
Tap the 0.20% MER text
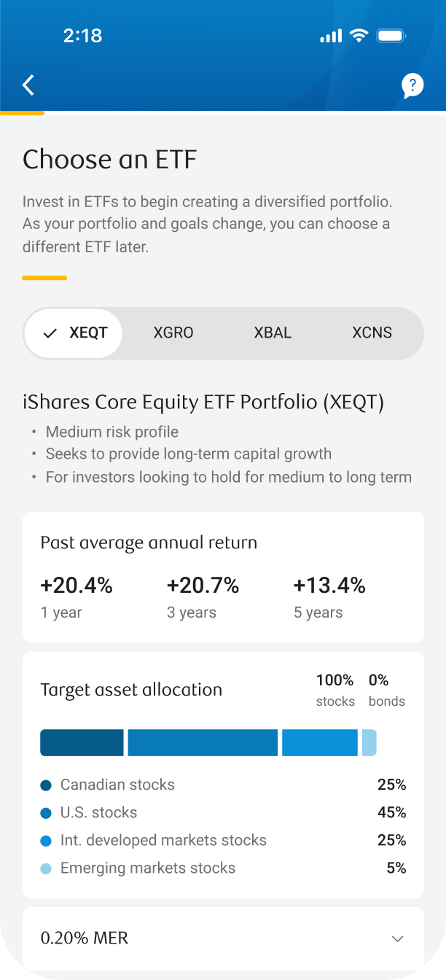[x=84, y=938]
